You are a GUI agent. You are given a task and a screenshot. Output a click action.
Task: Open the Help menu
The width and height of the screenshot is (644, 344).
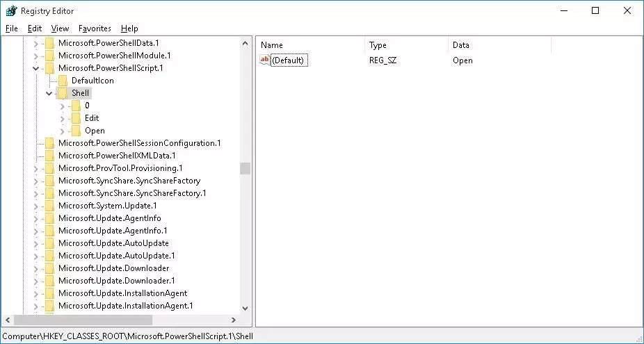click(129, 28)
